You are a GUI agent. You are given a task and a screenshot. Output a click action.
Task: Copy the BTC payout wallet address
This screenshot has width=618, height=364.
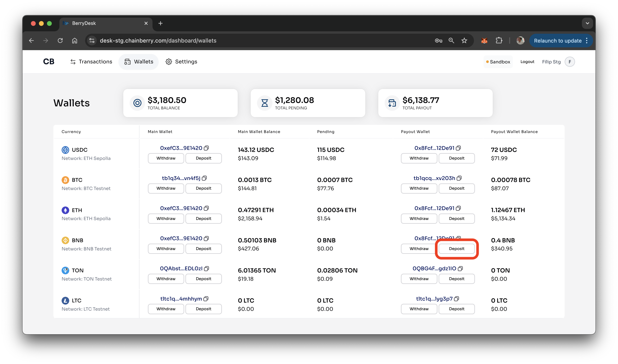(x=459, y=178)
